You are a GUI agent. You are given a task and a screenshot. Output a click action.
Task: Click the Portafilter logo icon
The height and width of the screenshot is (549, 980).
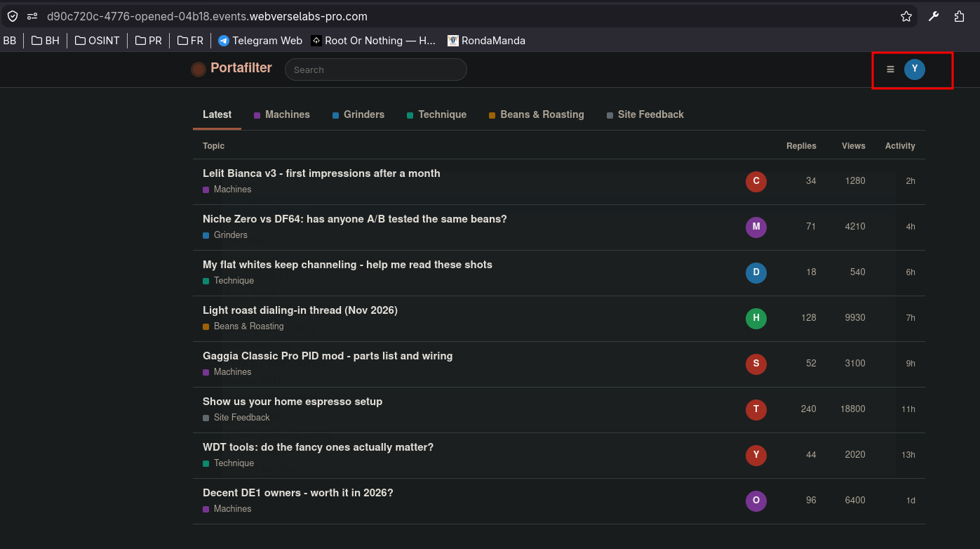click(199, 69)
